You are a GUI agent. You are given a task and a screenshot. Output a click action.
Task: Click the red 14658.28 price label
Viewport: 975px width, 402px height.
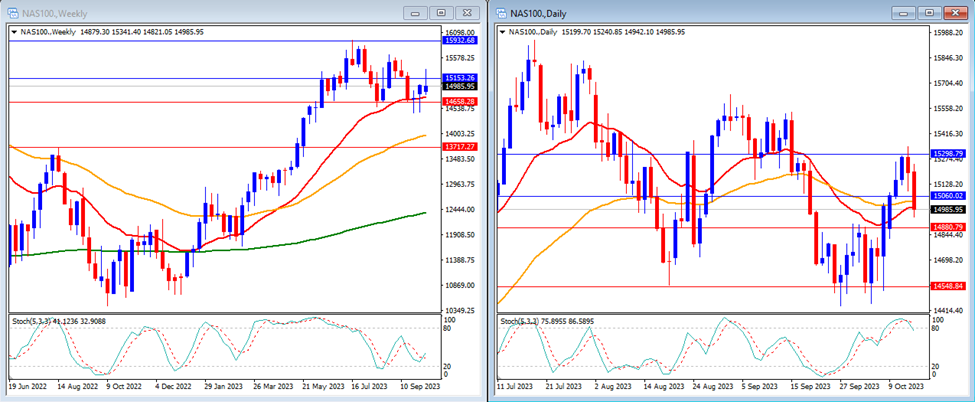pyautogui.click(x=461, y=101)
